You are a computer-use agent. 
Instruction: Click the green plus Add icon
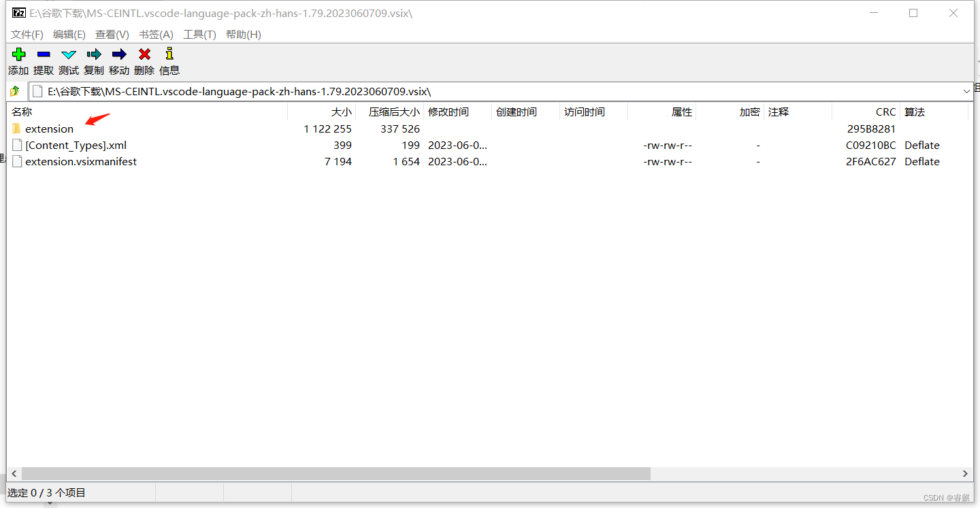click(19, 54)
